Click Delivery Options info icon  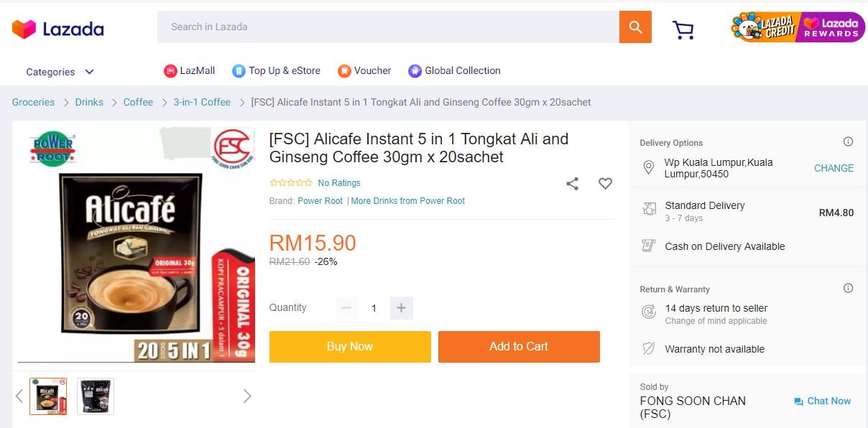[x=848, y=142]
